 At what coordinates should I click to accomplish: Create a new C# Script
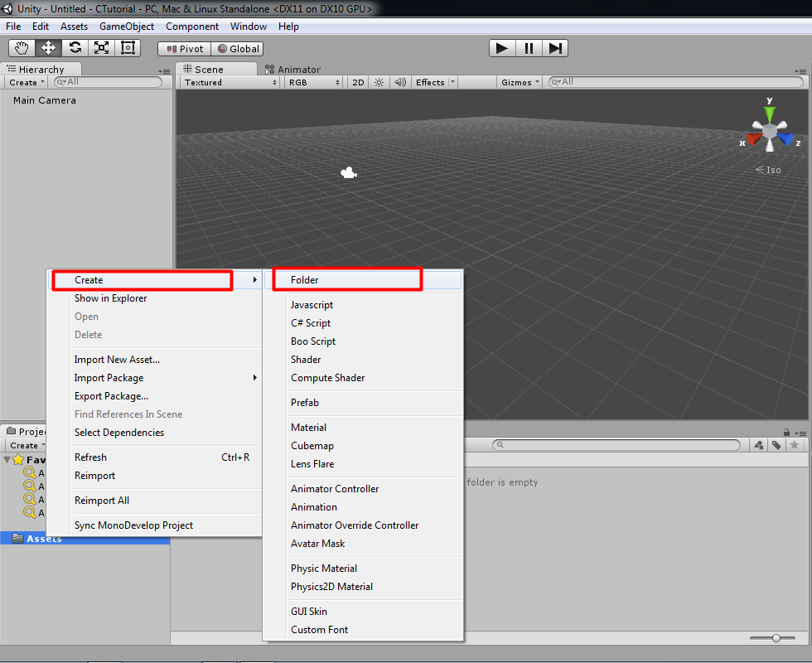(313, 322)
